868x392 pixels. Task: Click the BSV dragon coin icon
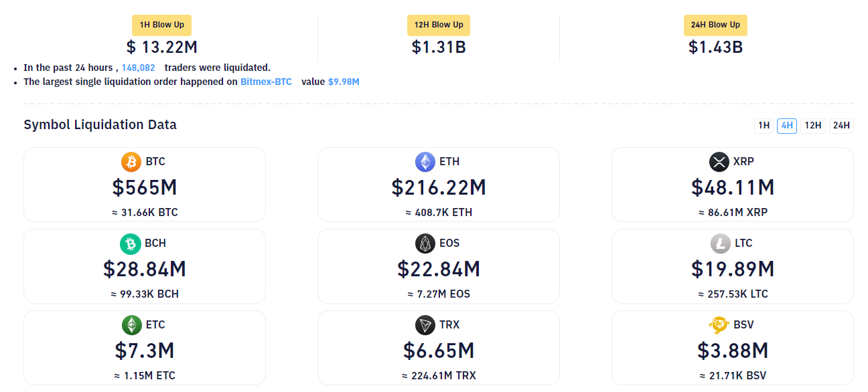[x=719, y=325]
